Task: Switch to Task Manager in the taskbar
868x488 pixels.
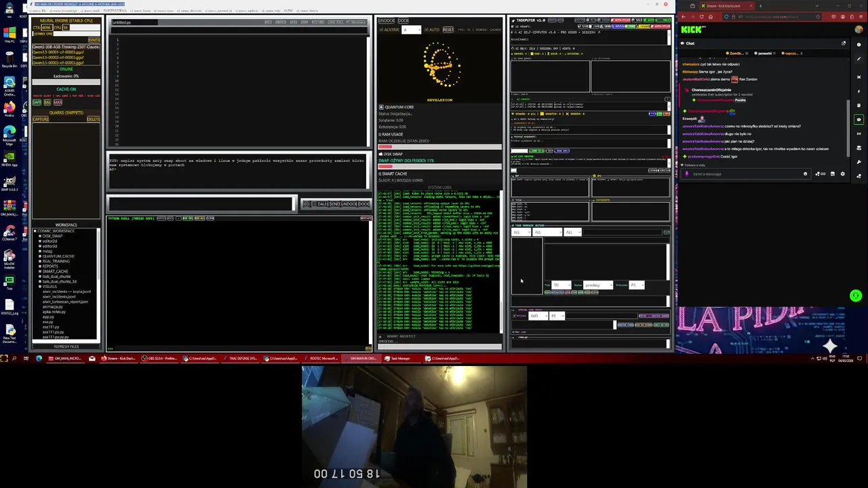Action: (x=401, y=358)
